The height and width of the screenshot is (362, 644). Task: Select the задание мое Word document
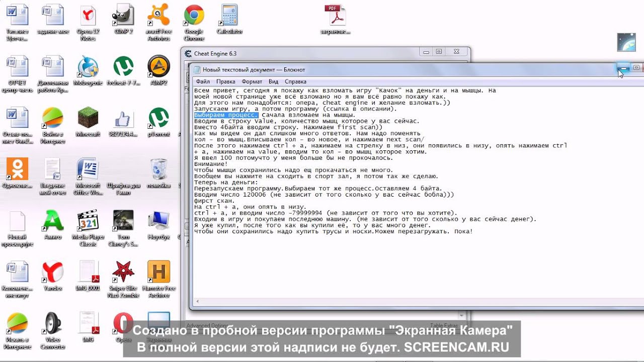tap(53, 20)
